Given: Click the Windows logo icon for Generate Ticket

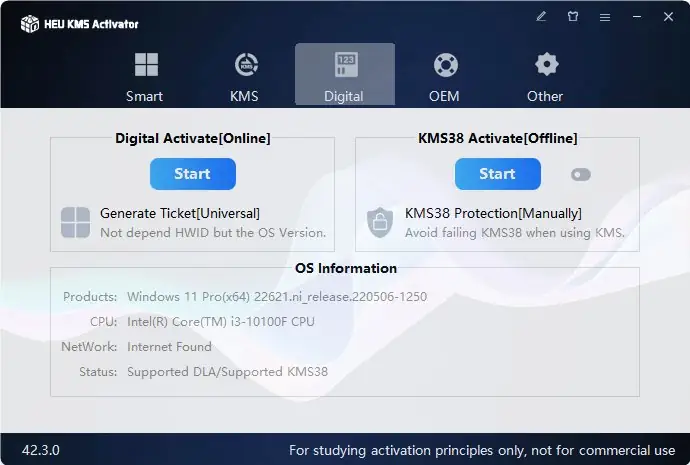Looking at the screenshot, I should point(75,223).
